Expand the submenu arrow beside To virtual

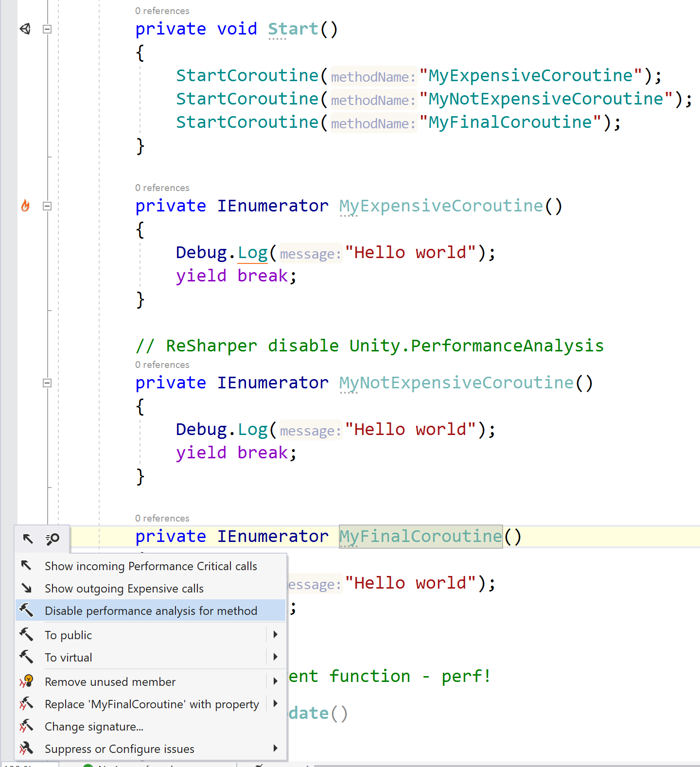pos(276,657)
